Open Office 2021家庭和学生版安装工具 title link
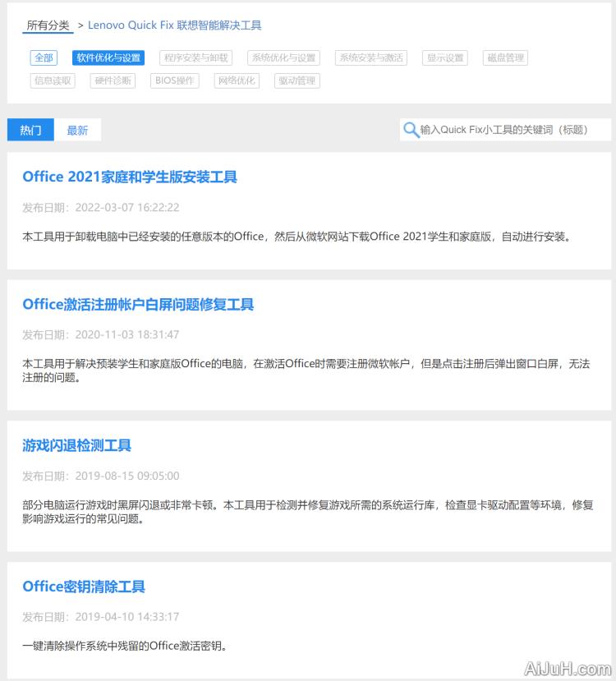Viewport: 616px width, 681px height. tap(130, 177)
